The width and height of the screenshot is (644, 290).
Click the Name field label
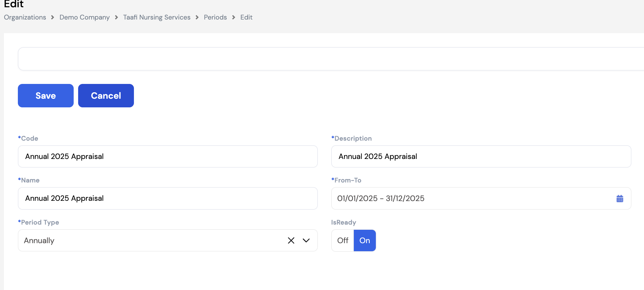29,180
